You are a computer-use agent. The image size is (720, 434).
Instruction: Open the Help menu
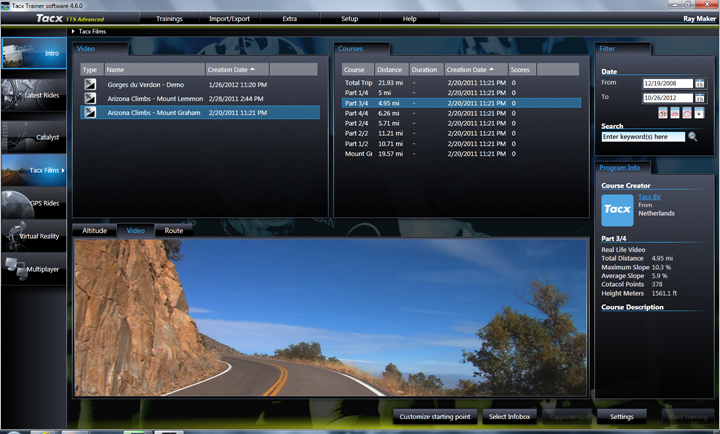pyautogui.click(x=410, y=18)
